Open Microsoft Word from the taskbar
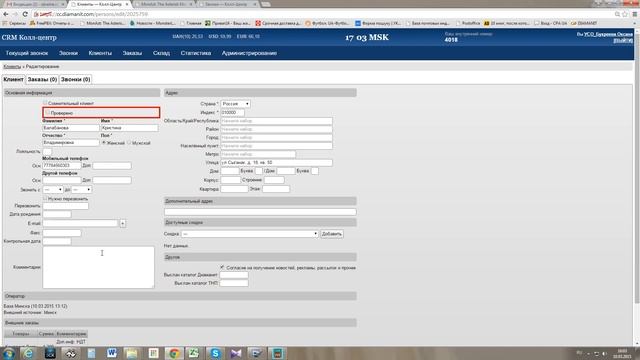 tap(111, 353)
